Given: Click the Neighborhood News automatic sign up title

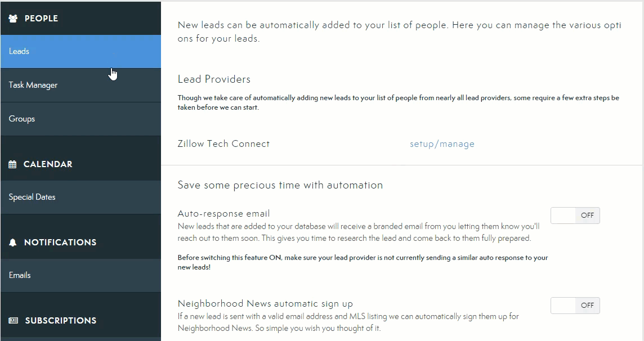Looking at the screenshot, I should pos(265,304).
